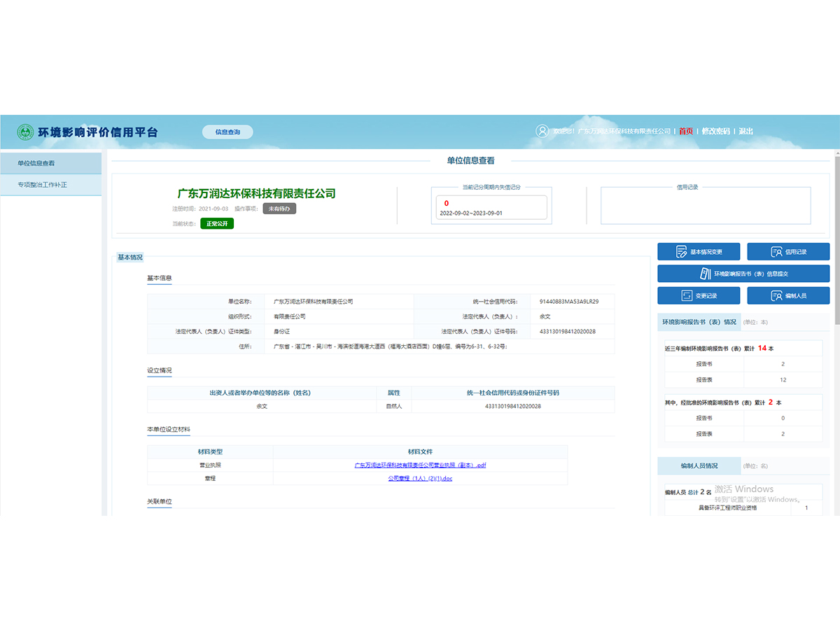Screen dimensions: 840x630
Task: Click the 环境影响评价信用平台 logo icon
Action: (x=25, y=132)
